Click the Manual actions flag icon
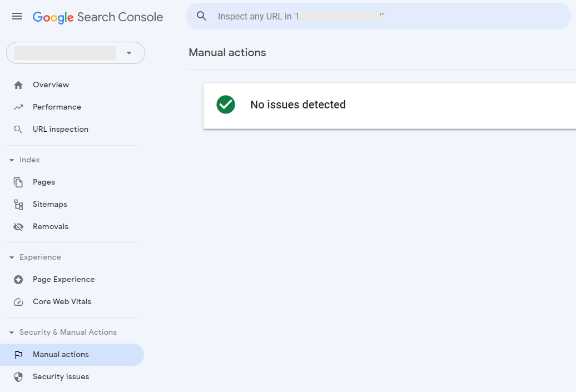576x392 pixels. [18, 354]
